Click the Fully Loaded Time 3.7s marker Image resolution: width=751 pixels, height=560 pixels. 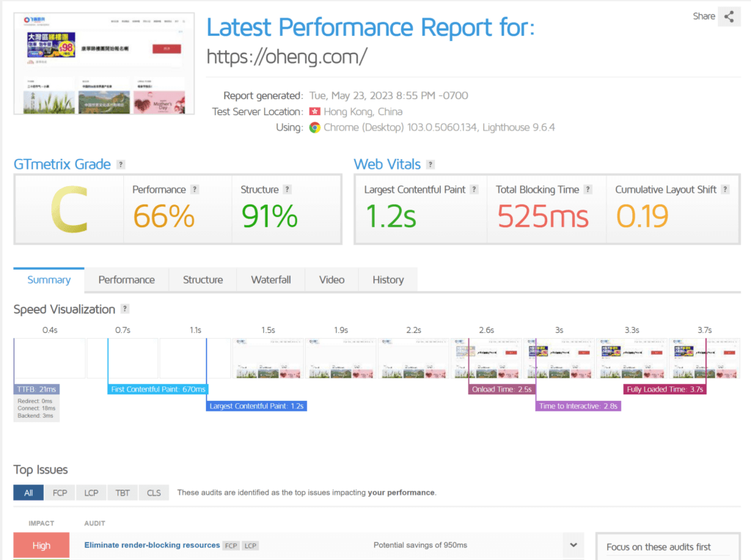(x=665, y=390)
